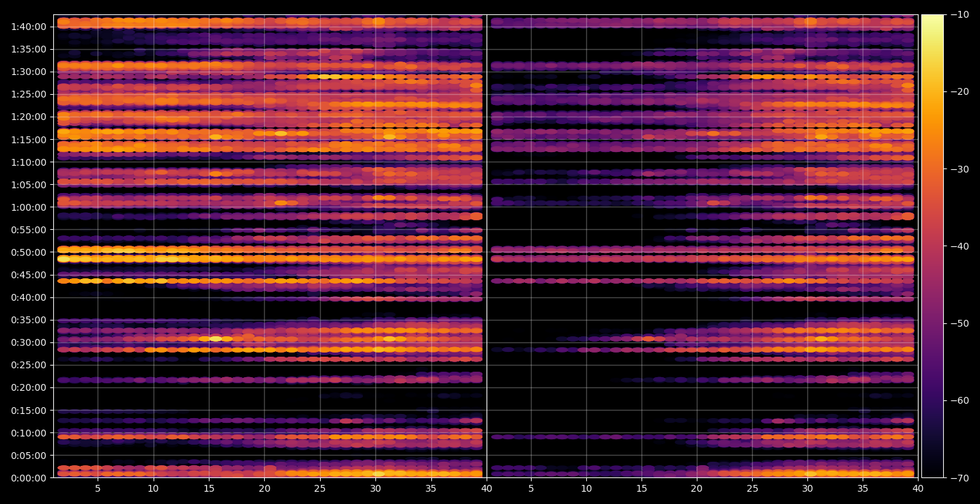Click the 0:10:00 time axis label

point(29,433)
